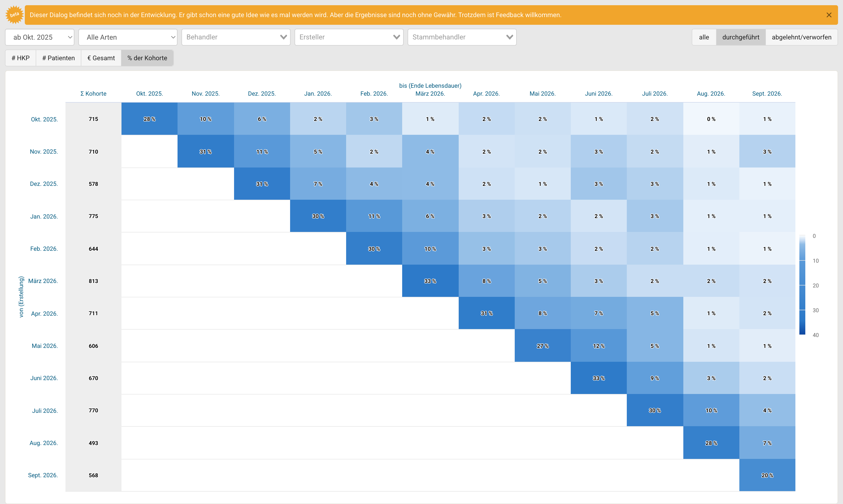
Task: Click the 28 % cell for Okt. 2025
Action: coord(150,119)
